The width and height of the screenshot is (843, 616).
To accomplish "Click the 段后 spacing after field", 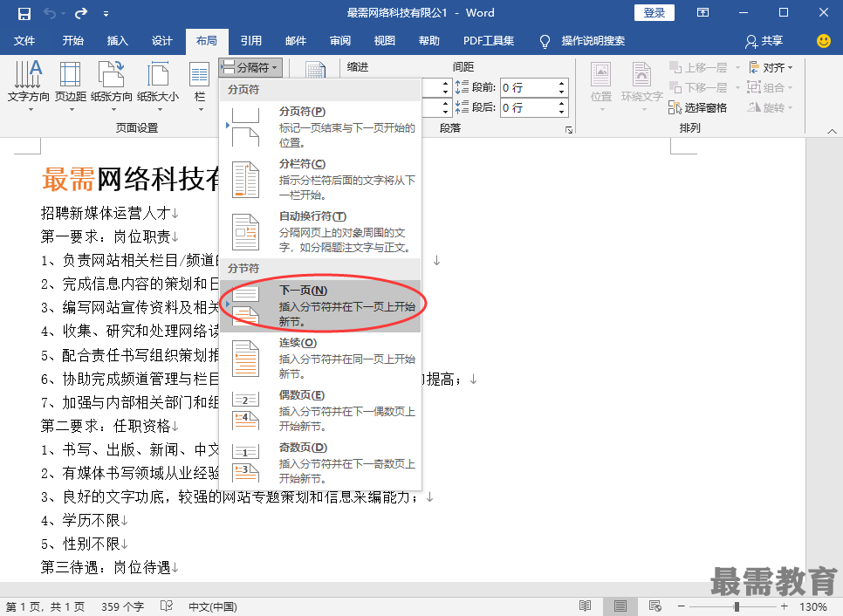I will pyautogui.click(x=528, y=108).
